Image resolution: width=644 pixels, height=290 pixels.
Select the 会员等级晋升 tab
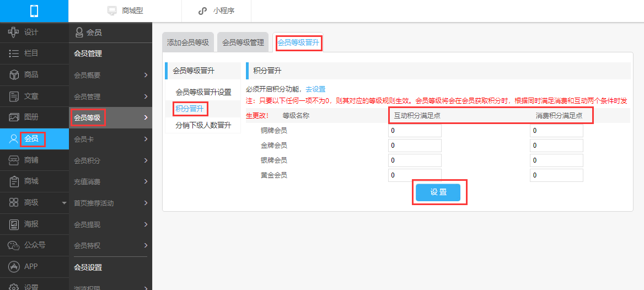(x=298, y=42)
